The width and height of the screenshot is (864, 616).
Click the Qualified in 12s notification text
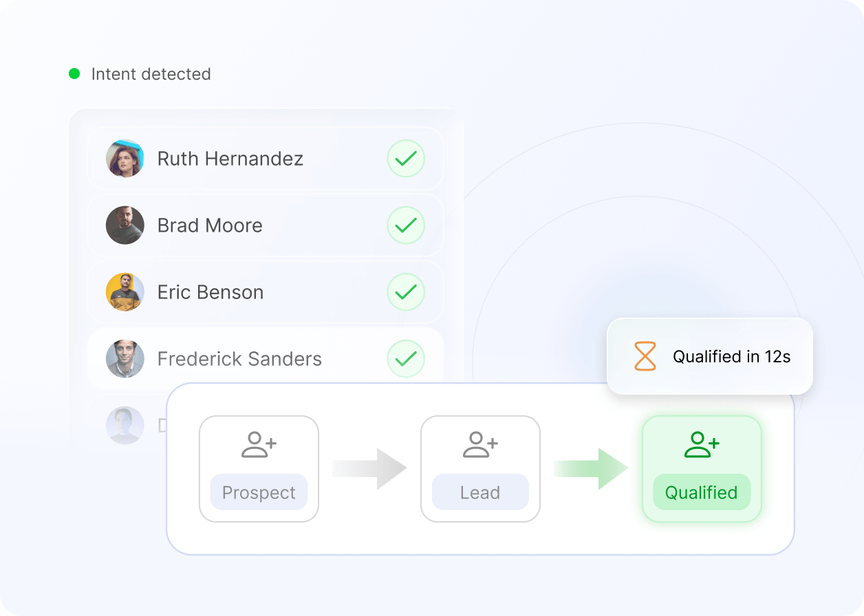point(731,357)
